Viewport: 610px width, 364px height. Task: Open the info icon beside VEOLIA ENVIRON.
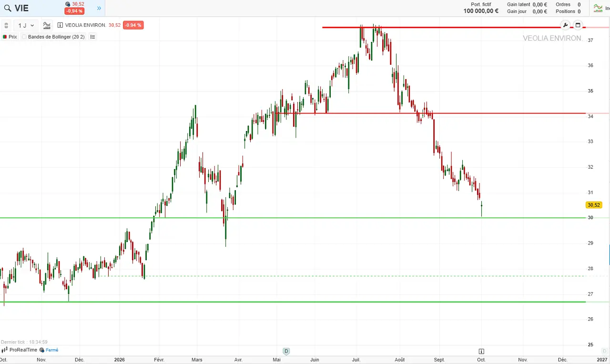(61, 25)
